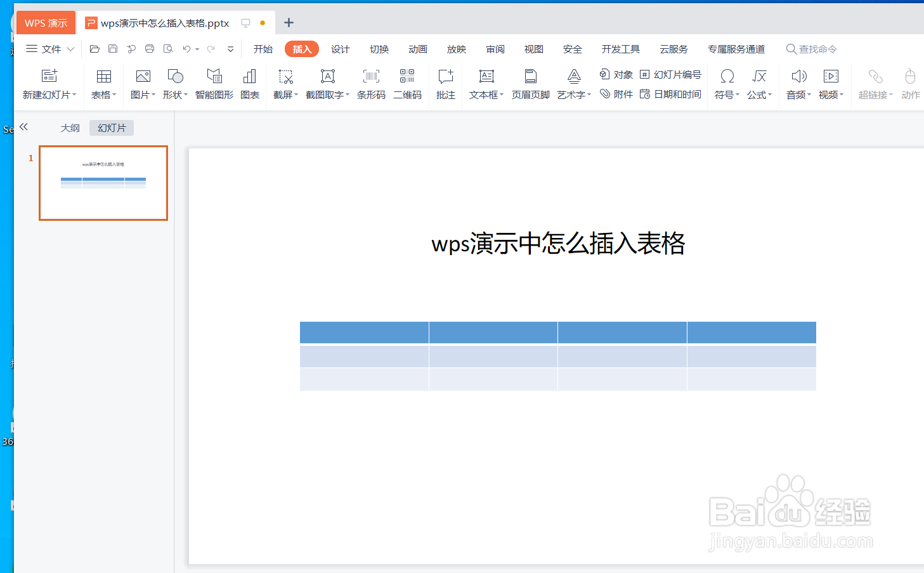Switch to the 幻灯片 thumbnail view tab

point(112,128)
